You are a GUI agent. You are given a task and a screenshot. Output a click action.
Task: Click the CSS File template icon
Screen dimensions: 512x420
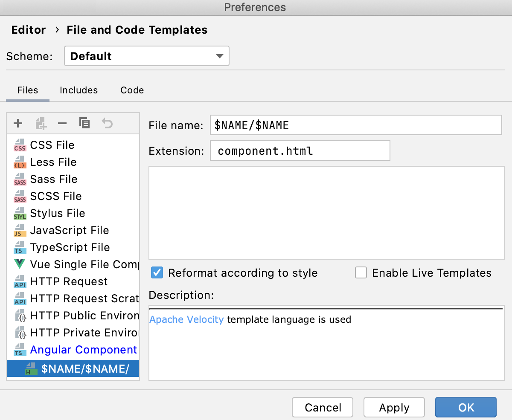[20, 145]
